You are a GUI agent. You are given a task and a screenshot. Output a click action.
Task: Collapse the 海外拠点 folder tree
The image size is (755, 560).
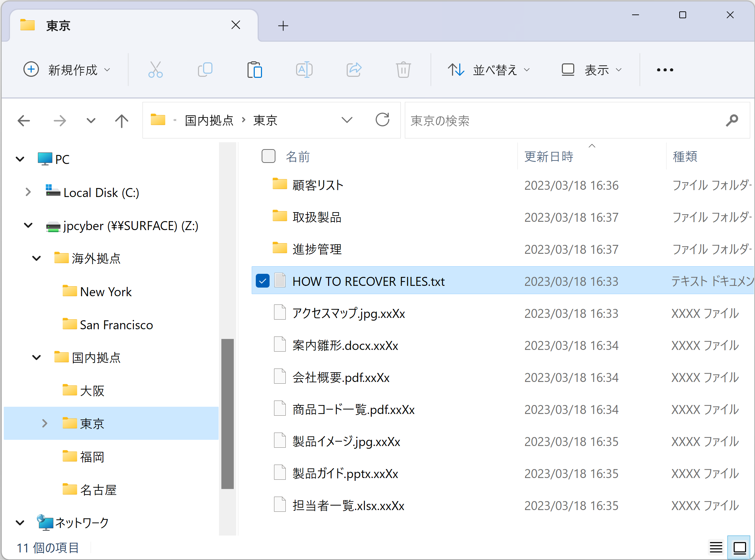click(36, 258)
